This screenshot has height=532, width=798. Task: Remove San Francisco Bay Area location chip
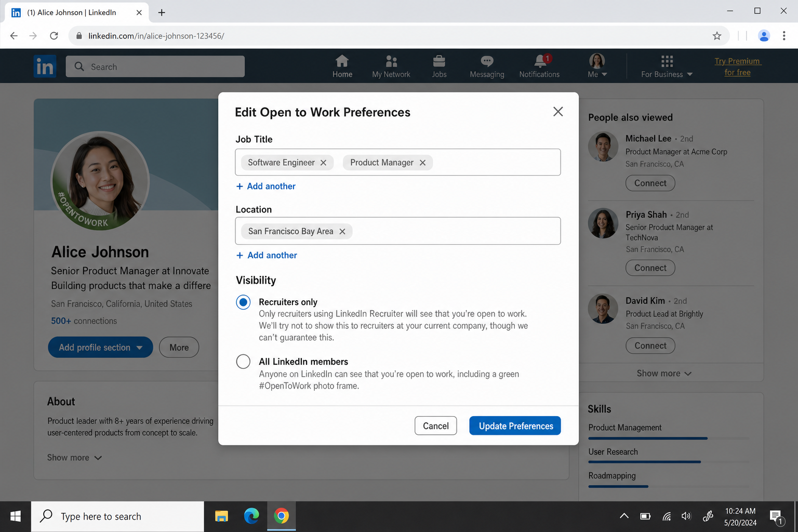(x=342, y=232)
